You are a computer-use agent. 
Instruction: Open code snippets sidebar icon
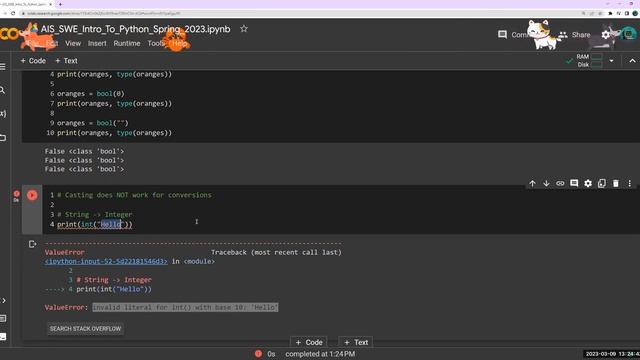point(3,300)
